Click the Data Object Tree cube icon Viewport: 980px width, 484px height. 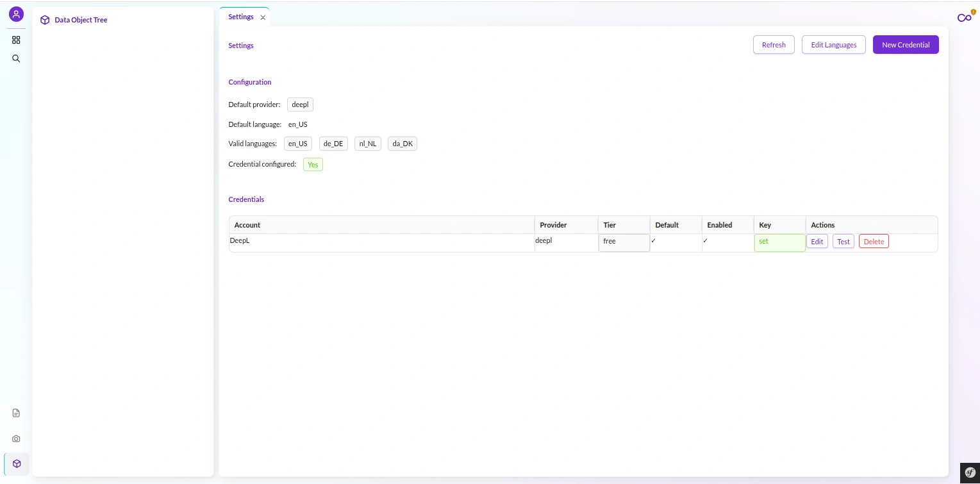(45, 20)
